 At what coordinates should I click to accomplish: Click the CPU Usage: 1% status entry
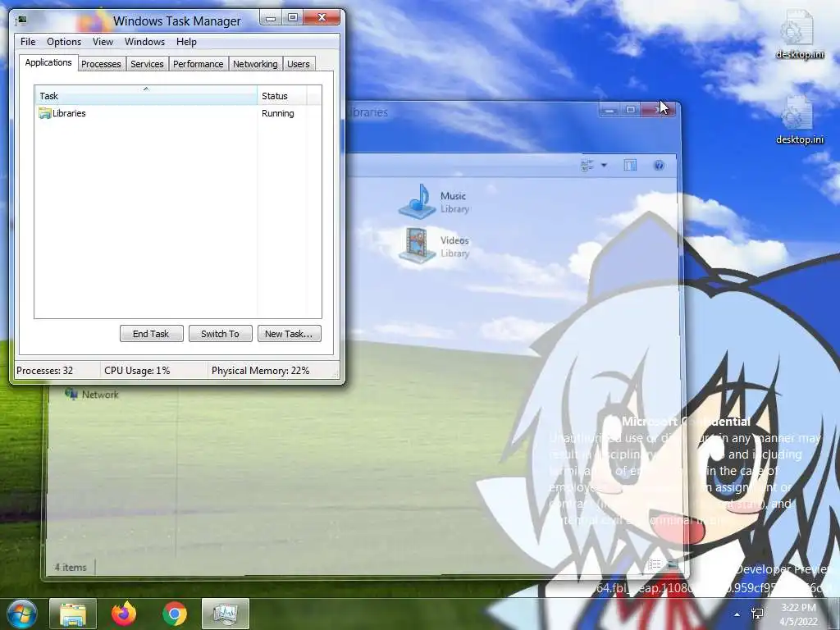pos(137,371)
